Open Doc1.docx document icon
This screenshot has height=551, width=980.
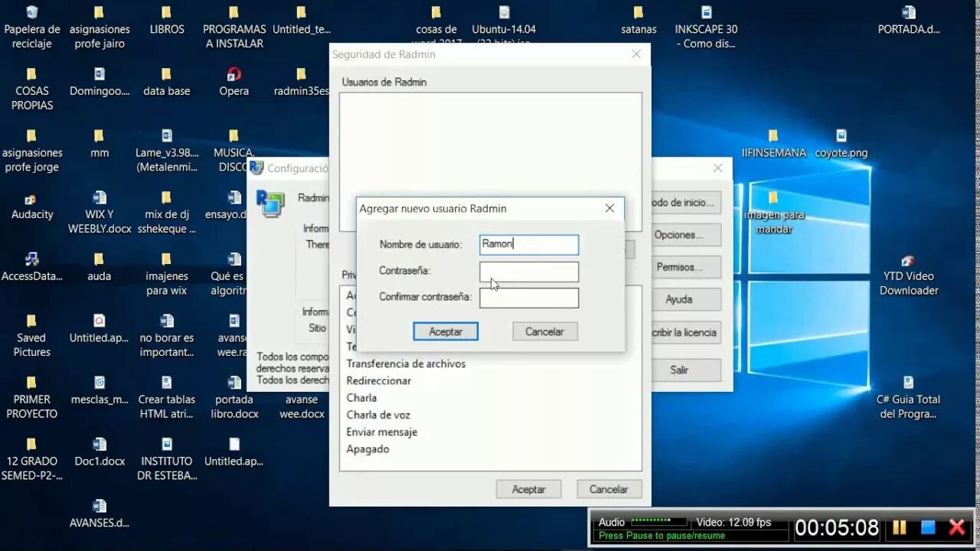[x=100, y=453]
